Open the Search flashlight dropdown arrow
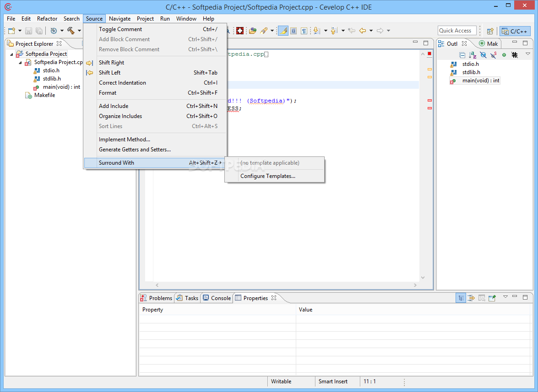Image resolution: width=538 pixels, height=392 pixels. pyautogui.click(x=272, y=31)
